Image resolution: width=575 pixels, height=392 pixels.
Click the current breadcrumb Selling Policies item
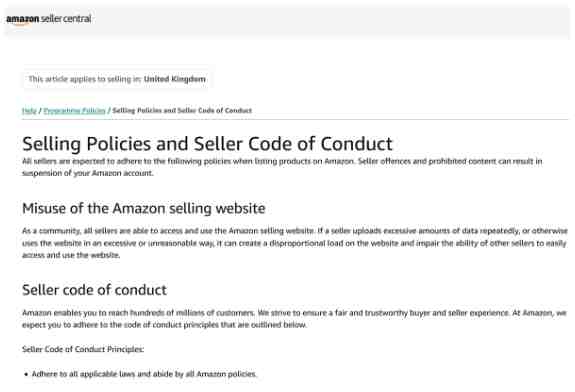click(x=182, y=110)
